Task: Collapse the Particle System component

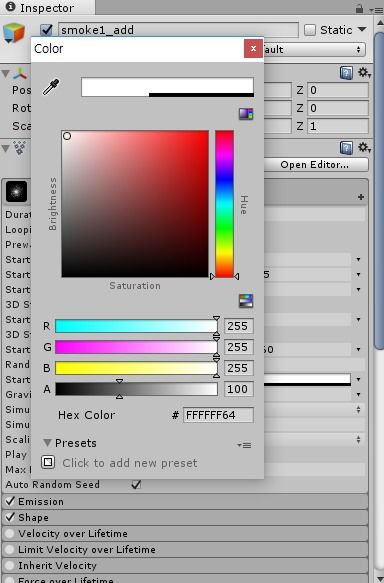Action: (x=6, y=148)
